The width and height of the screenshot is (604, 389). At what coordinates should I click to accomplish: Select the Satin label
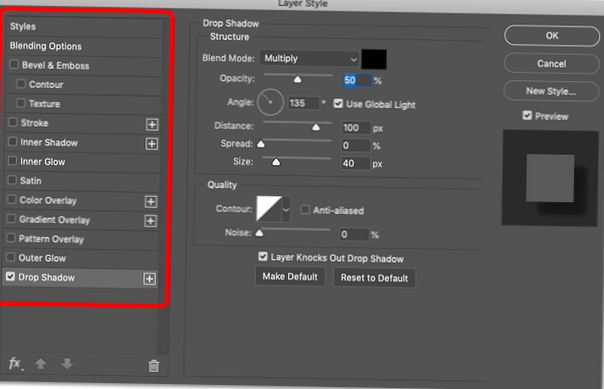pos(31,181)
